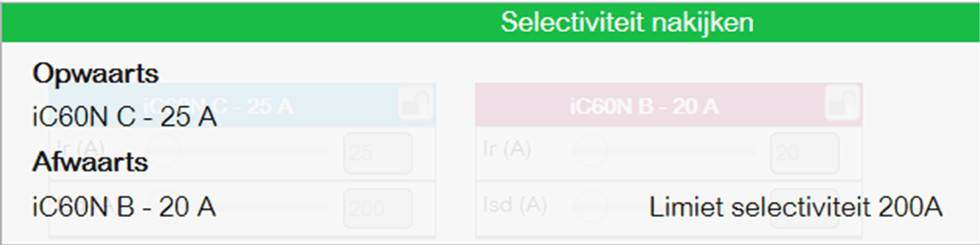980x245 pixels.
Task: Click the Ir input field showing 20
Action: click(804, 153)
